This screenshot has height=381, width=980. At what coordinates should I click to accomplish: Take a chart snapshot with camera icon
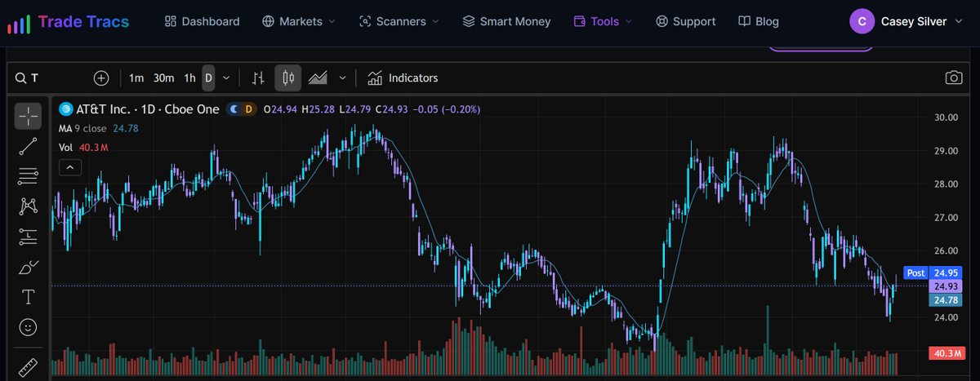[x=953, y=78]
